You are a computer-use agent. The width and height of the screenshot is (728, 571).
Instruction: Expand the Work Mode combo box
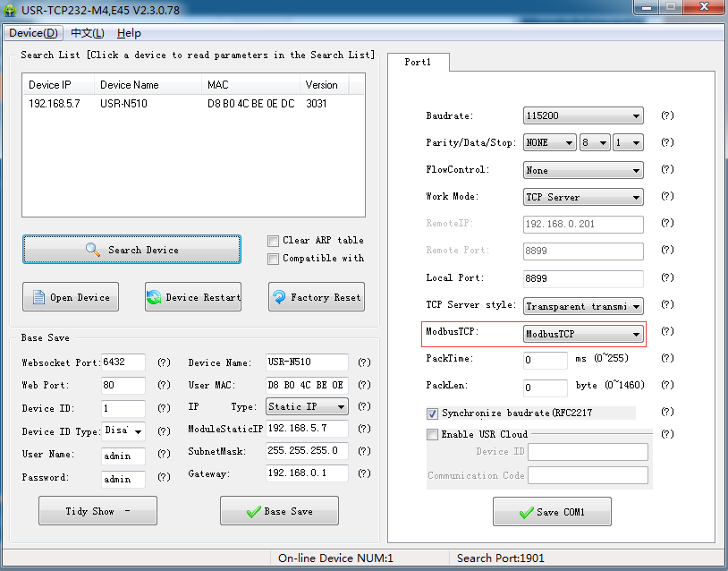click(583, 197)
